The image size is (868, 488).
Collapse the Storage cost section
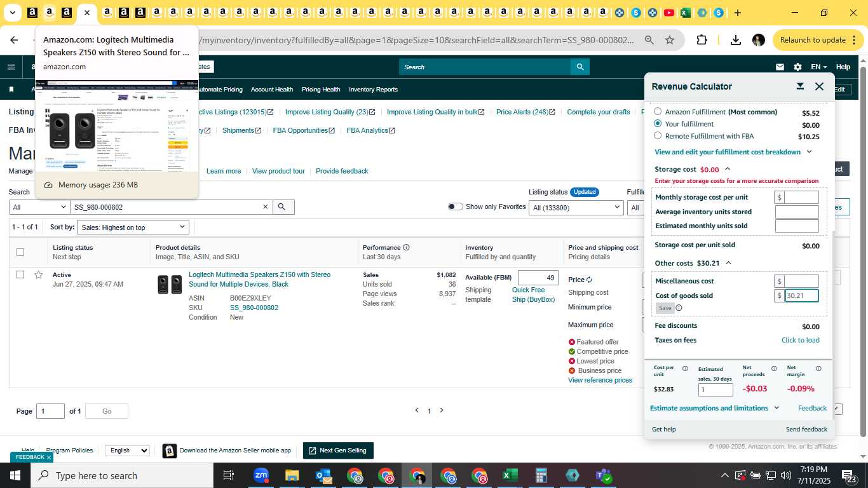click(x=728, y=169)
